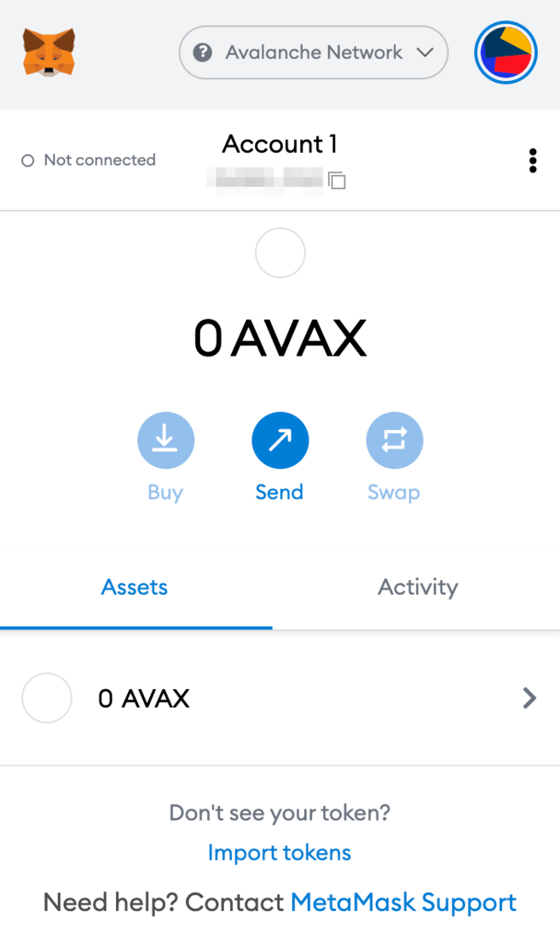Click the 0 AVAX main balance

[x=280, y=338]
